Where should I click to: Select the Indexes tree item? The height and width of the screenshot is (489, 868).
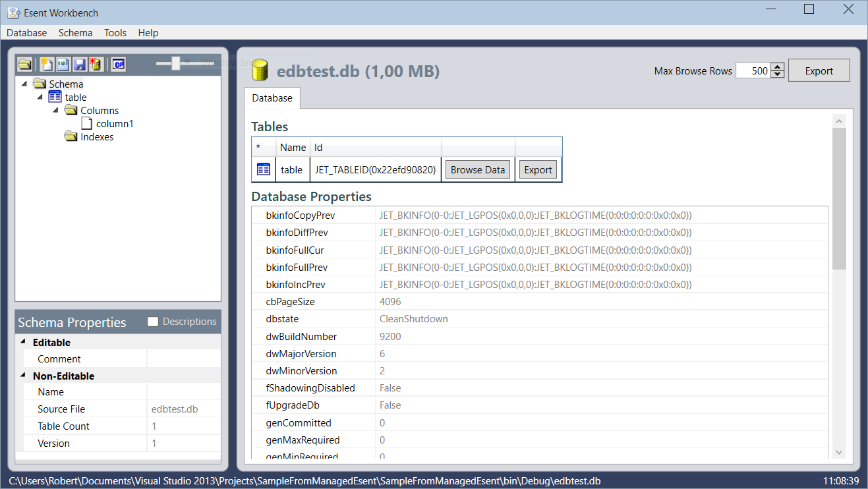(97, 136)
